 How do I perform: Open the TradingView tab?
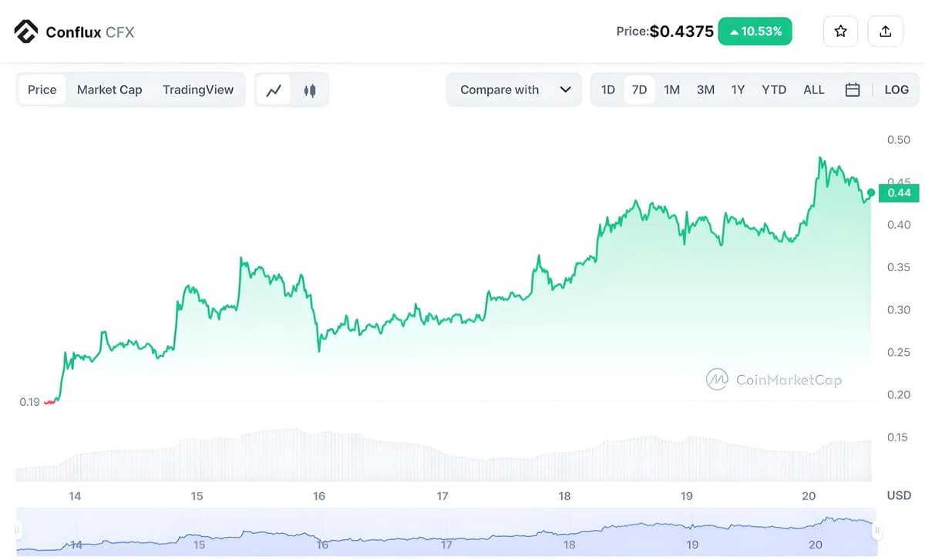click(x=198, y=89)
